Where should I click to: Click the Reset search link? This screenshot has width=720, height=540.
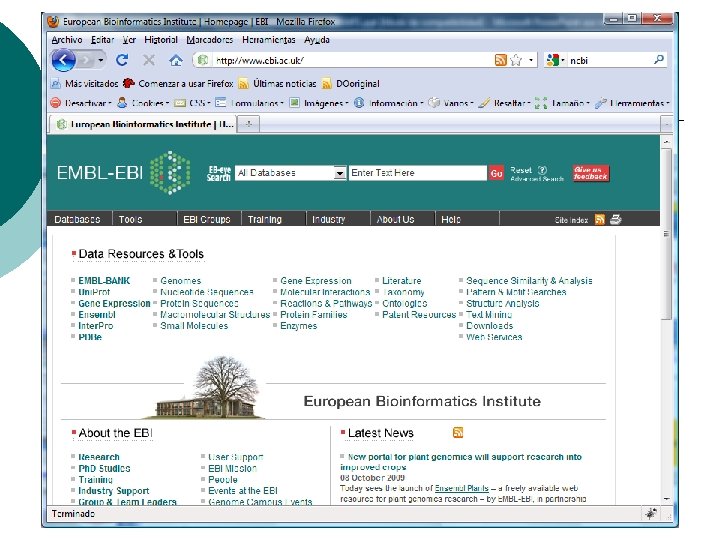point(521,170)
